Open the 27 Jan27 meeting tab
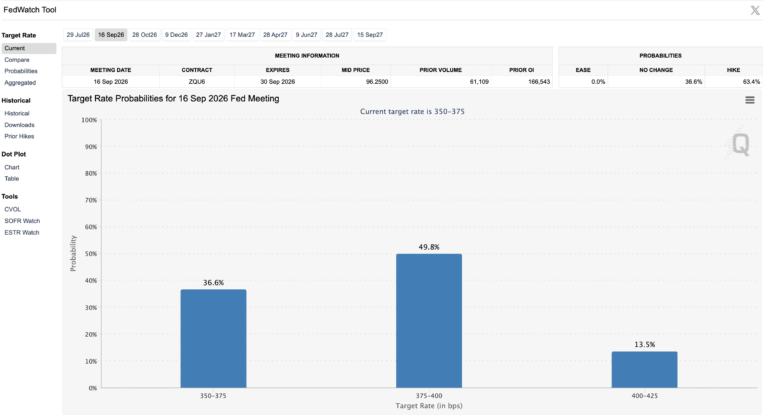The height and width of the screenshot is (415, 768). (208, 35)
